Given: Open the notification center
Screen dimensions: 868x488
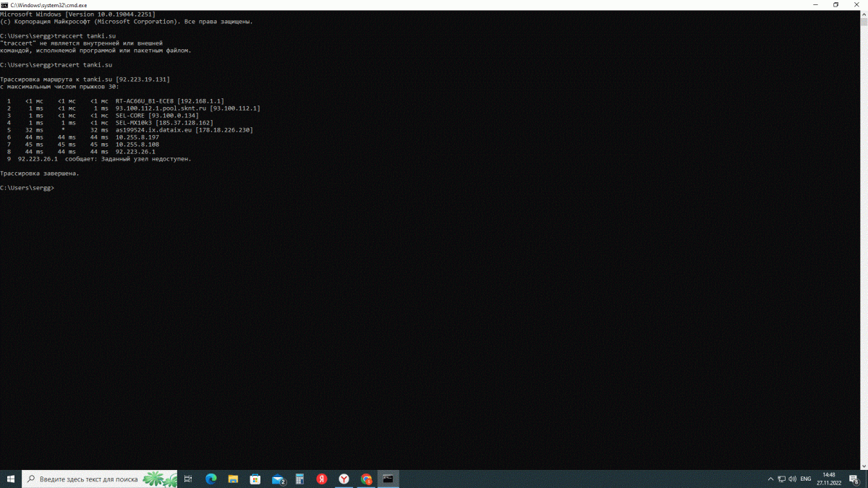Looking at the screenshot, I should pos(854,479).
